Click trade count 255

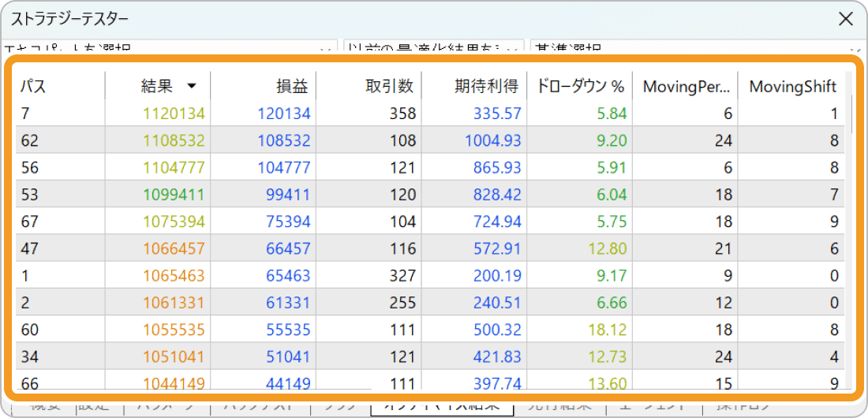pos(402,302)
